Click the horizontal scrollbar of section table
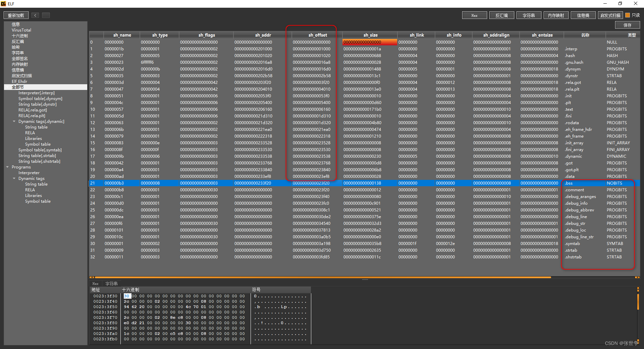Screen dimensions: 644x349 (323, 277)
